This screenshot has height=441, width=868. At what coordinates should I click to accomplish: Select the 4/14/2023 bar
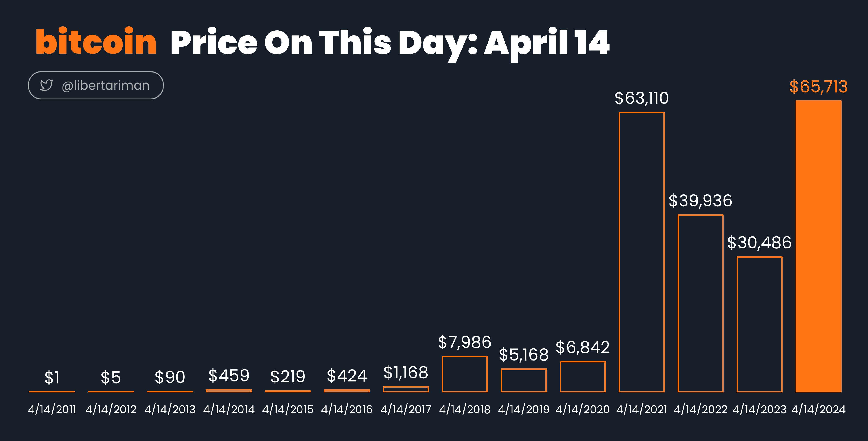(759, 325)
